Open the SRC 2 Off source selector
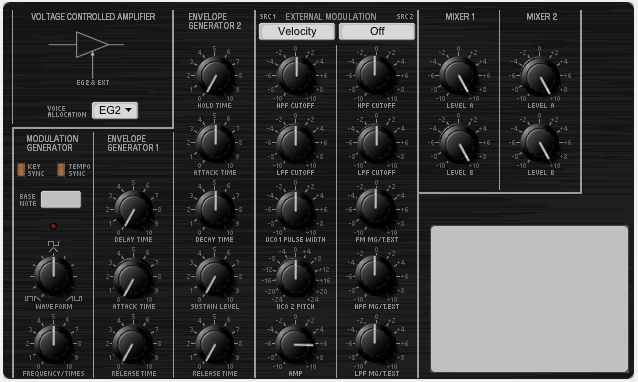 pos(377,31)
